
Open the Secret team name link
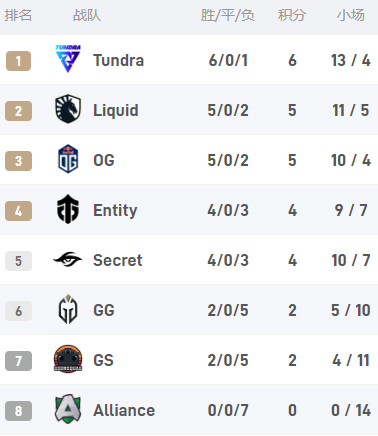[x=118, y=260]
